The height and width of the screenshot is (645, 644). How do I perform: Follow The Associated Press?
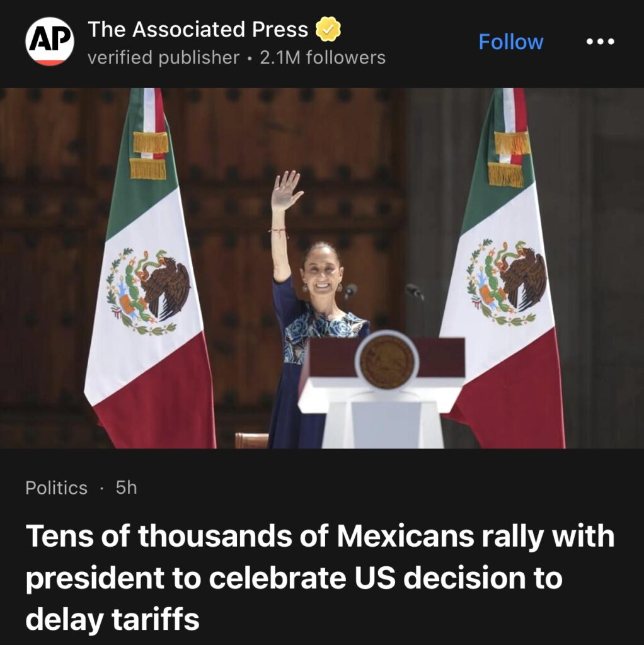(510, 42)
